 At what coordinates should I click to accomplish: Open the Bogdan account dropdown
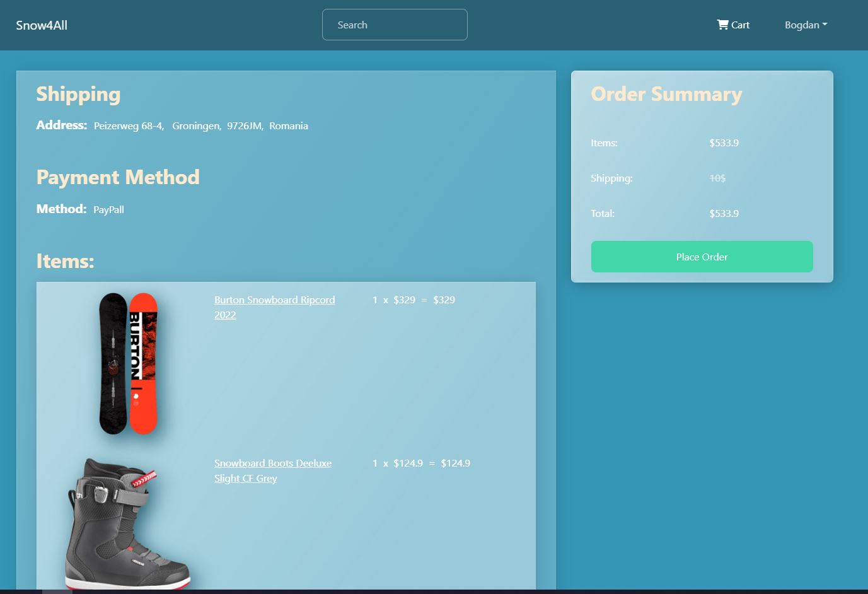[802, 25]
